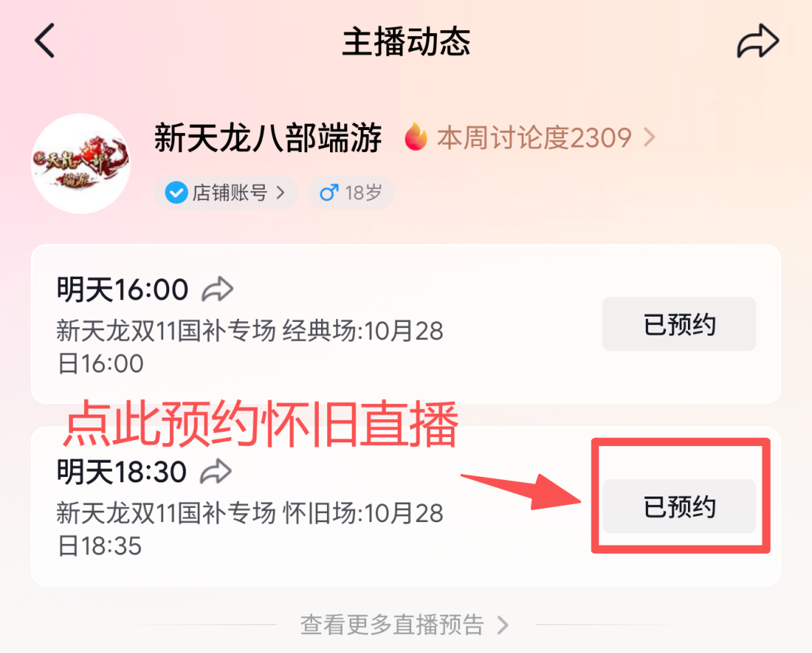812x653 pixels.
Task: Share the 明天16:00 livestream
Action: (x=217, y=289)
